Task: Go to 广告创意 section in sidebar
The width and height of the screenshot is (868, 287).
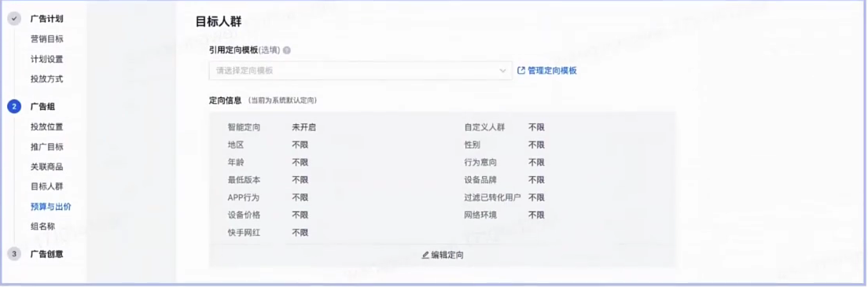Action: [x=46, y=254]
